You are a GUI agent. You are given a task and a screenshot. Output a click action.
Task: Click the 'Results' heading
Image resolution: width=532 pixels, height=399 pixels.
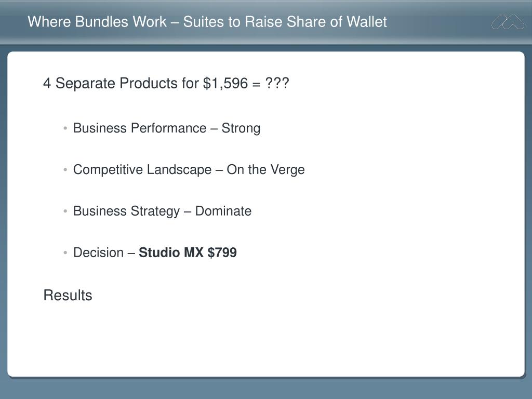(x=68, y=295)
